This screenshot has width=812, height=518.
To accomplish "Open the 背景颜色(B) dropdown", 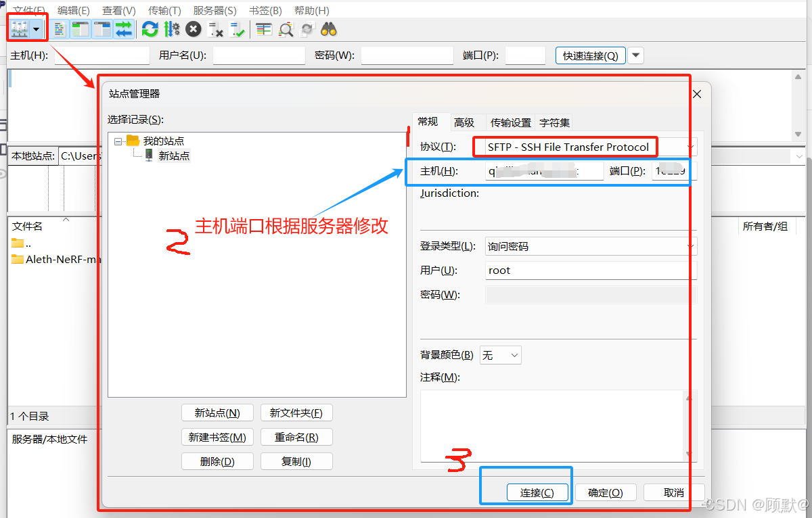I will [501, 355].
